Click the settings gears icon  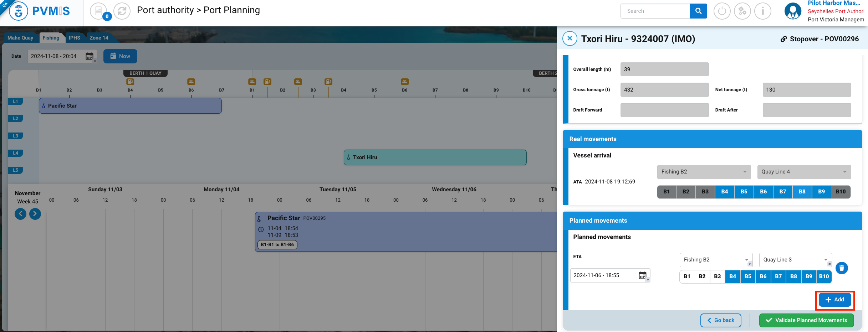click(742, 11)
